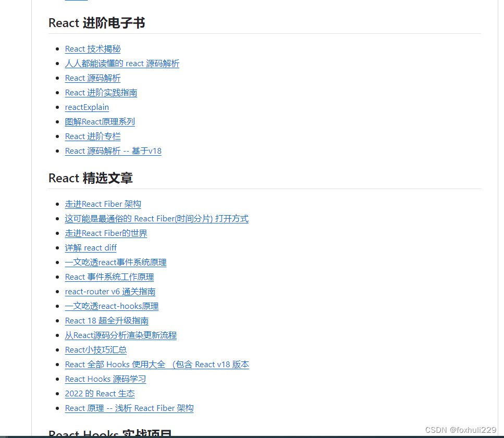Open the React 技术揭秘 link
Viewport: 504px width, 438px height.
tap(93, 49)
